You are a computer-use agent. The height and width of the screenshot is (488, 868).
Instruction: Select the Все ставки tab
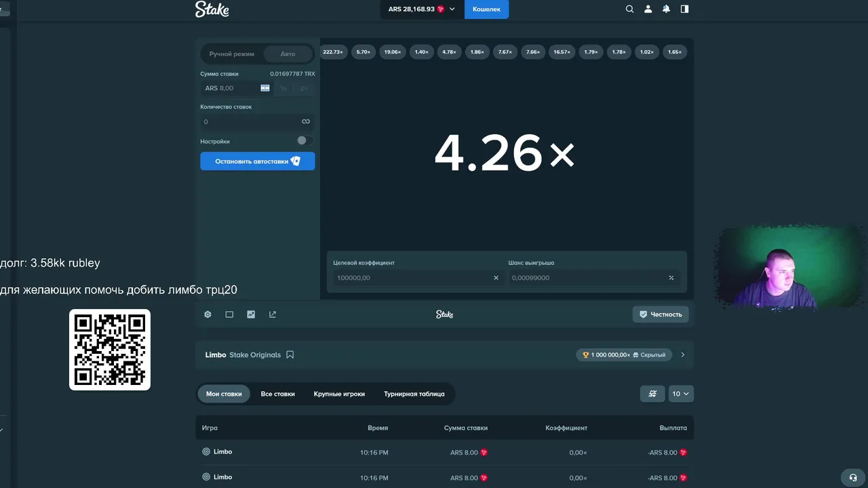click(278, 394)
